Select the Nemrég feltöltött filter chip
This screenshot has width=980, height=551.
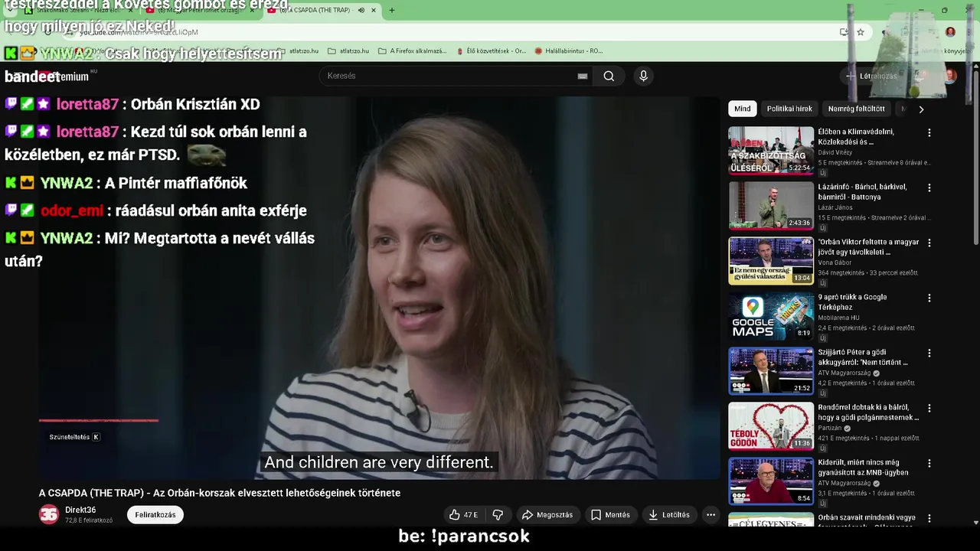click(856, 109)
